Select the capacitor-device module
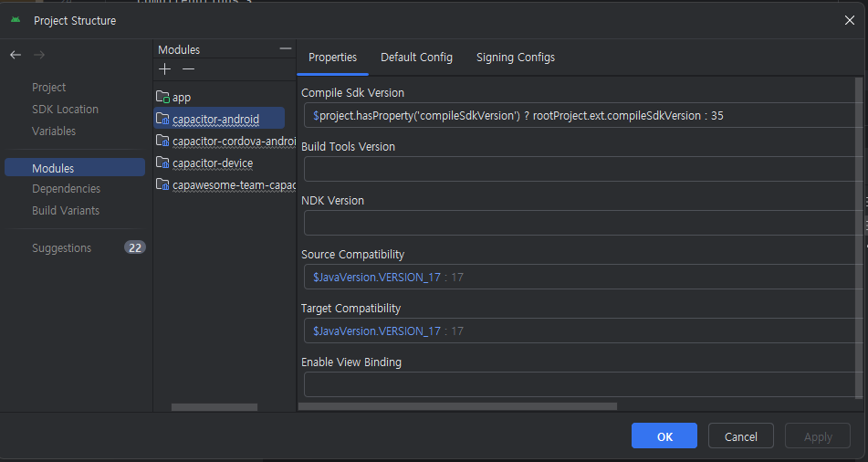Viewport: 868px width, 462px height. [213, 163]
